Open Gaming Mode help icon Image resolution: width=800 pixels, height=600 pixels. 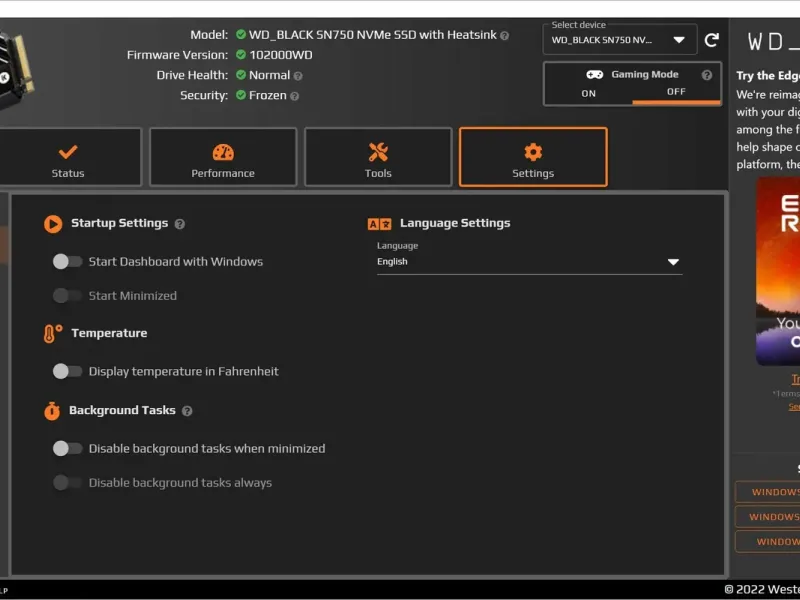click(x=707, y=75)
